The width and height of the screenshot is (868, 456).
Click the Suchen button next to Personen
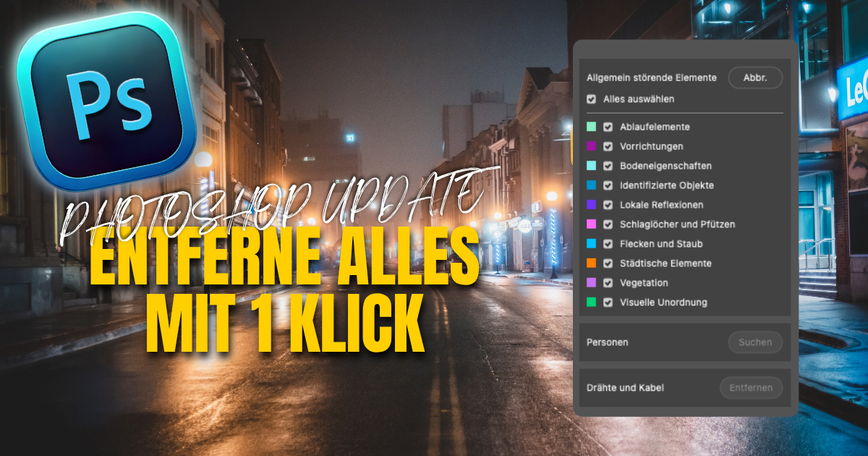point(755,342)
